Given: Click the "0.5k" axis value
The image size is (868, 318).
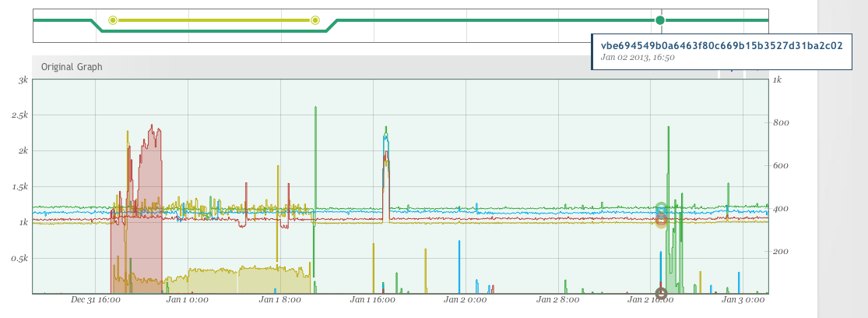Looking at the screenshot, I should [x=20, y=259].
